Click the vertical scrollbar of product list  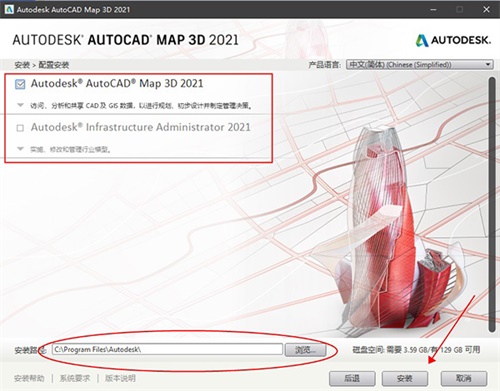[492, 204]
